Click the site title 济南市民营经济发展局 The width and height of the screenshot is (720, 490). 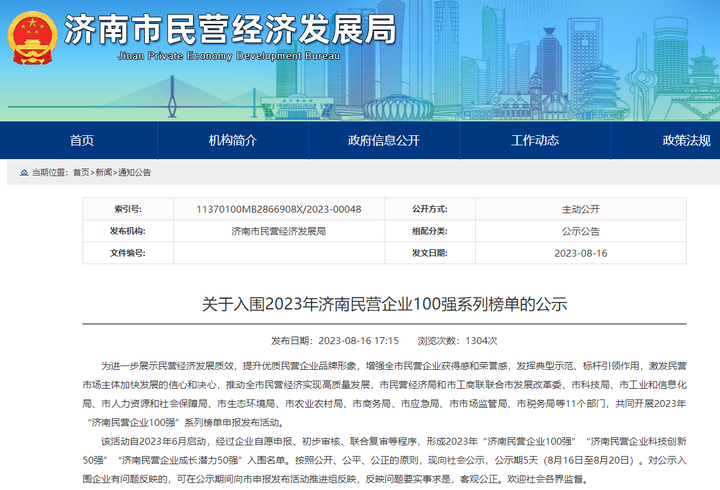click(230, 30)
